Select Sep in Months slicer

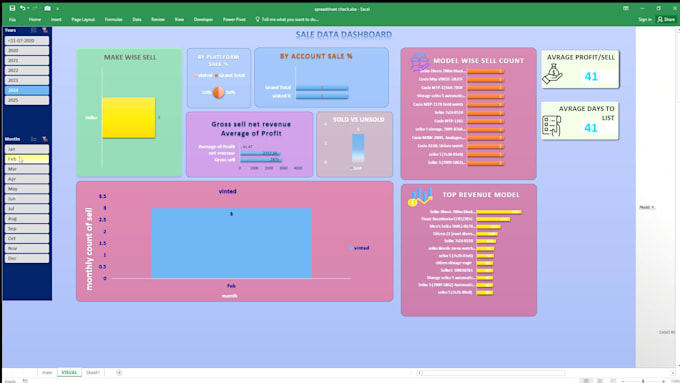pos(27,229)
